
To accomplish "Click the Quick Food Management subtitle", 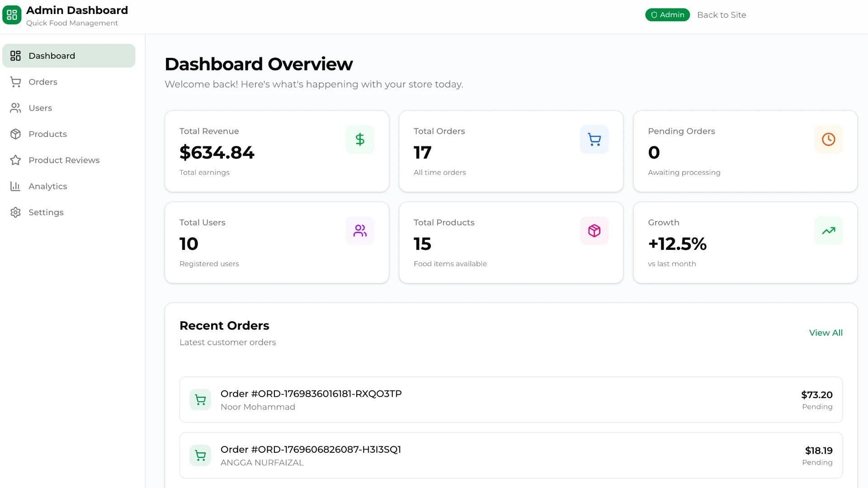I will pos(72,23).
